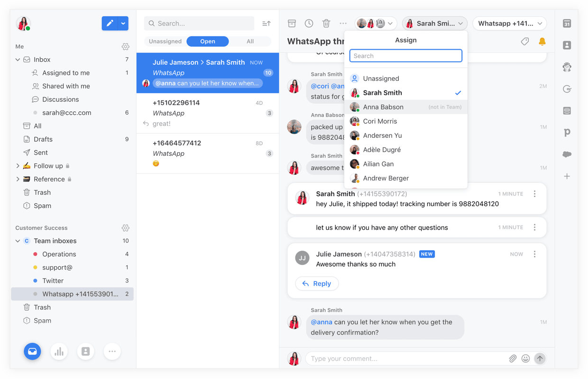Open the Operations team inbox
This screenshot has height=379, width=588.
(72, 254)
